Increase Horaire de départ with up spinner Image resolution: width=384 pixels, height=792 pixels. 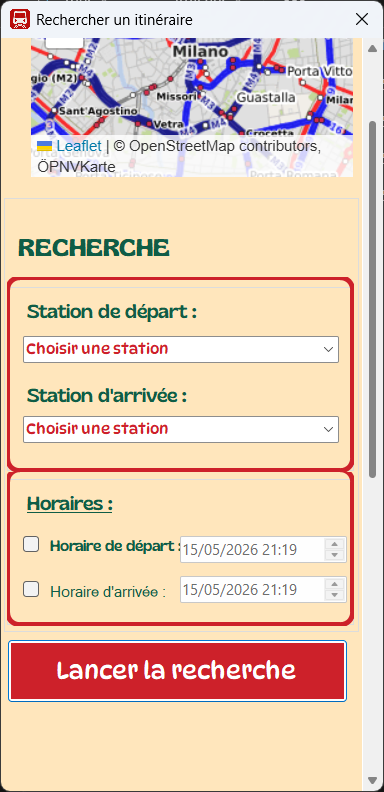pos(334,544)
